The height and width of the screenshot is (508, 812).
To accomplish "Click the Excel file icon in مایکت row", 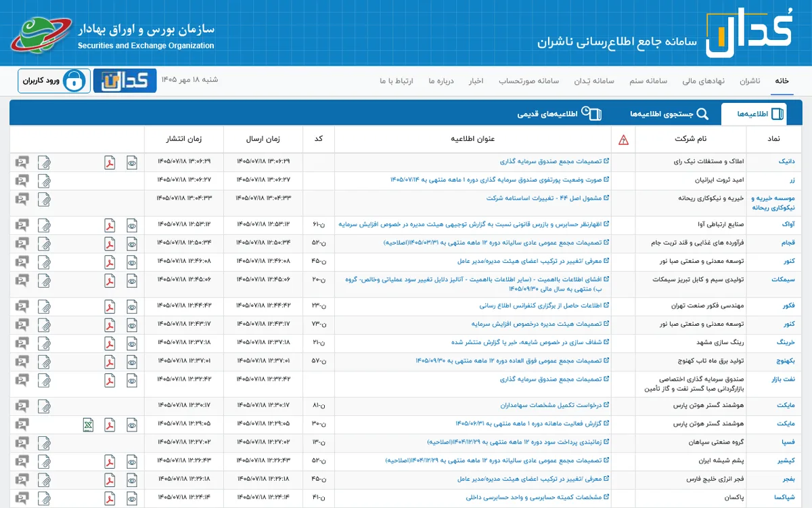I will click(x=87, y=425).
